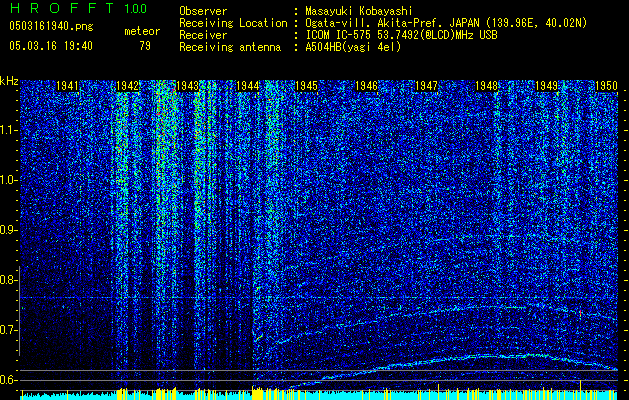Click the 0503161940.png filename text
Viewport: 629px width, 400px height.
click(50, 27)
